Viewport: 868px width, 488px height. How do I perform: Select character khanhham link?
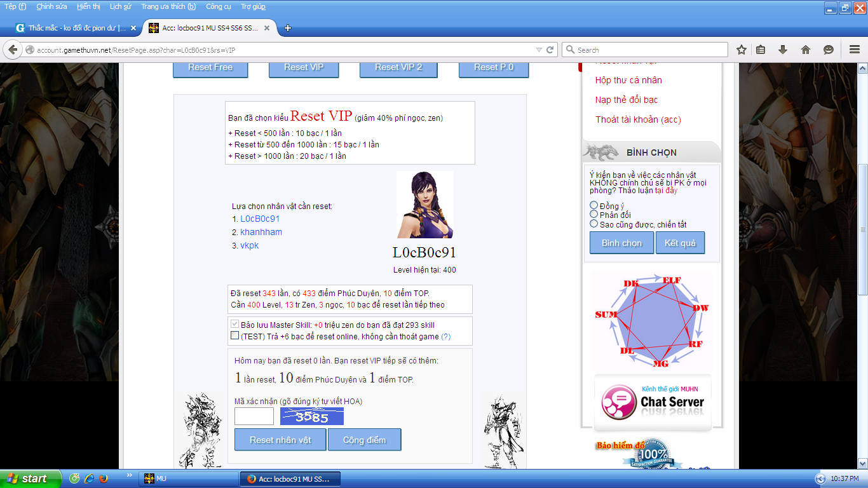(x=261, y=232)
